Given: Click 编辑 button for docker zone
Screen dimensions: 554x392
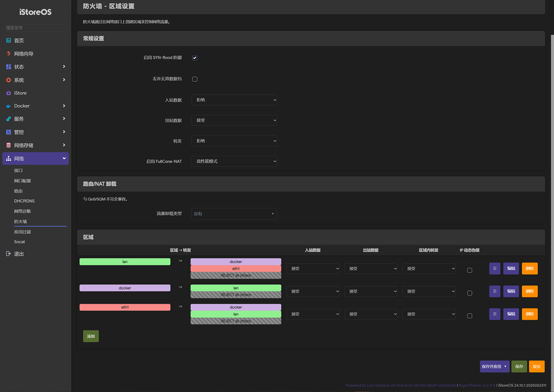Looking at the screenshot, I should click(x=511, y=291).
